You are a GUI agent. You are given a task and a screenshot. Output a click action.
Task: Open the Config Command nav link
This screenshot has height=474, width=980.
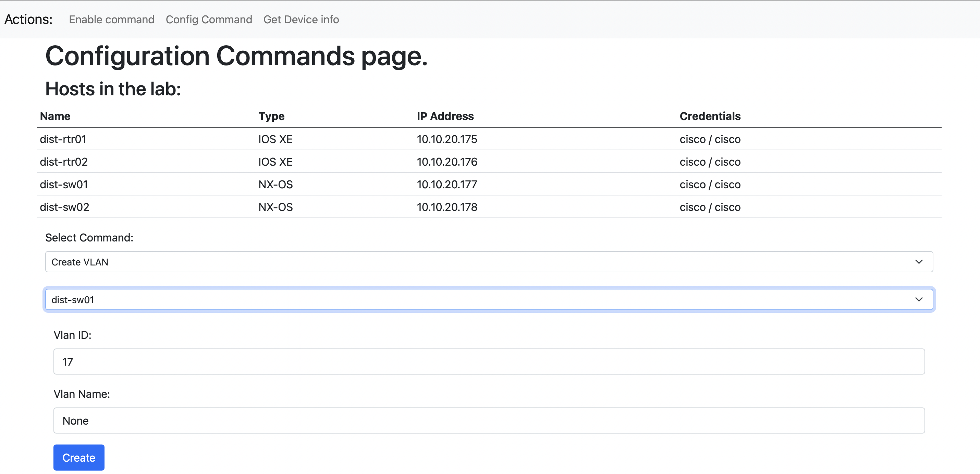tap(209, 20)
